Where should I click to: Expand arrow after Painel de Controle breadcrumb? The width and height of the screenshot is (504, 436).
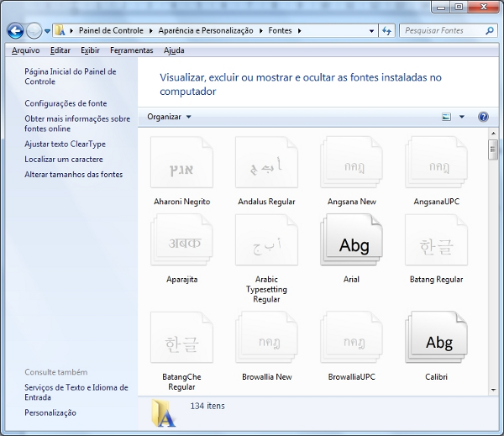150,31
